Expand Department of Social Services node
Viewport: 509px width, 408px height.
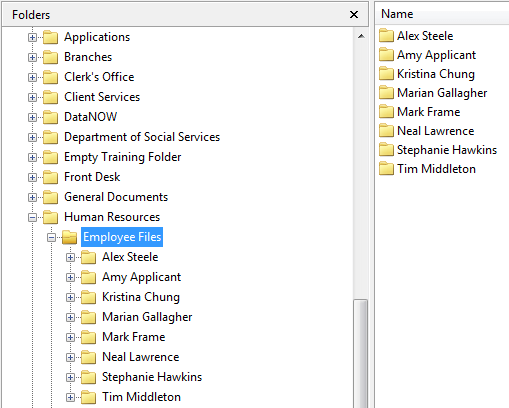click(x=32, y=137)
